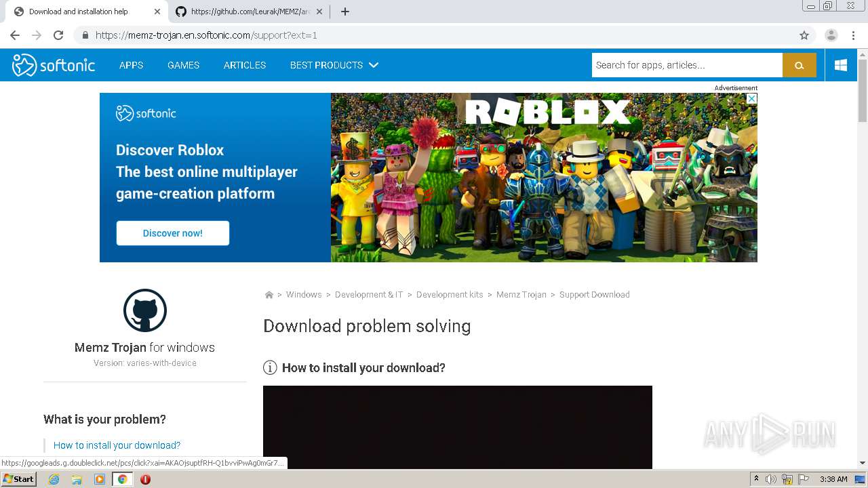Click the Windows platform icon in header
This screenshot has height=488, width=868.
pyautogui.click(x=841, y=65)
